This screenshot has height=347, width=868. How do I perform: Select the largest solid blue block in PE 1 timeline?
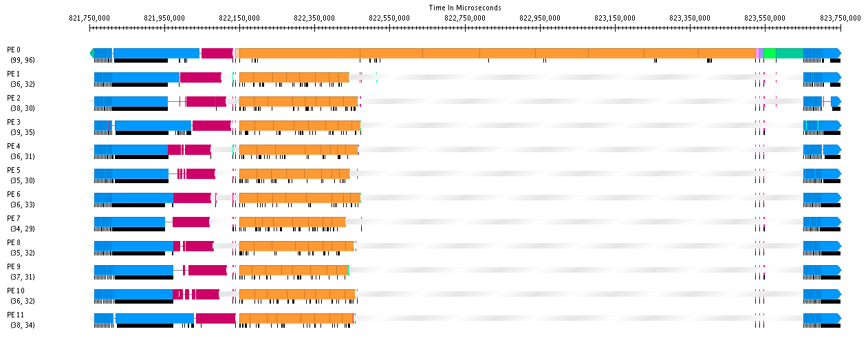[x=146, y=77]
